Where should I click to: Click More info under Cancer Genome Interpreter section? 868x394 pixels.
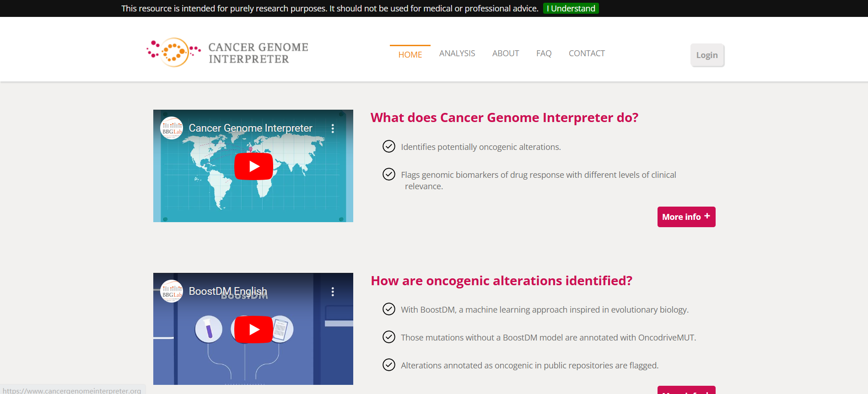tap(686, 217)
